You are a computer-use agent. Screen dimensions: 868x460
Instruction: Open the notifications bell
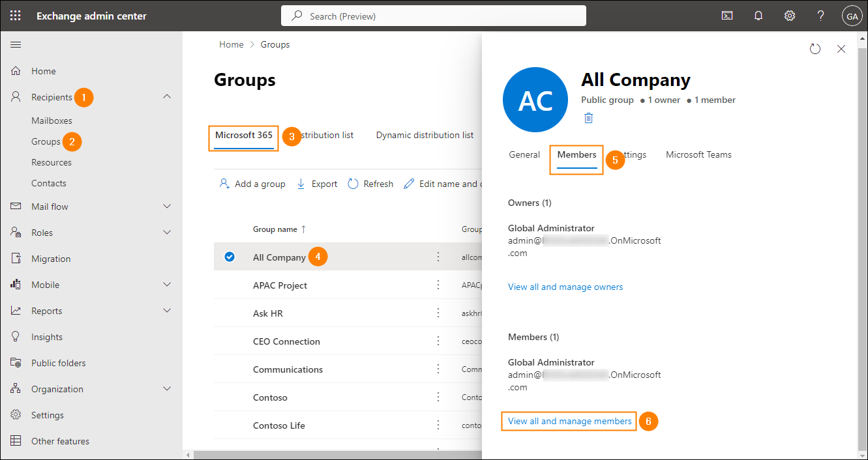(758, 16)
